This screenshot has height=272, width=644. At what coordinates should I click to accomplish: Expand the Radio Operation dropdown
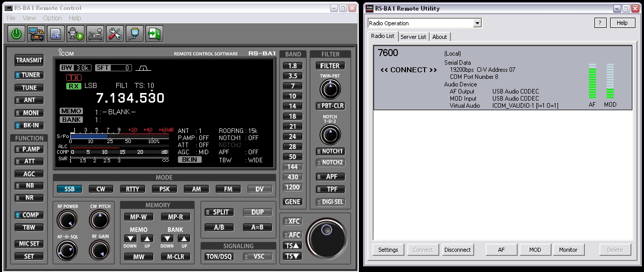[477, 23]
